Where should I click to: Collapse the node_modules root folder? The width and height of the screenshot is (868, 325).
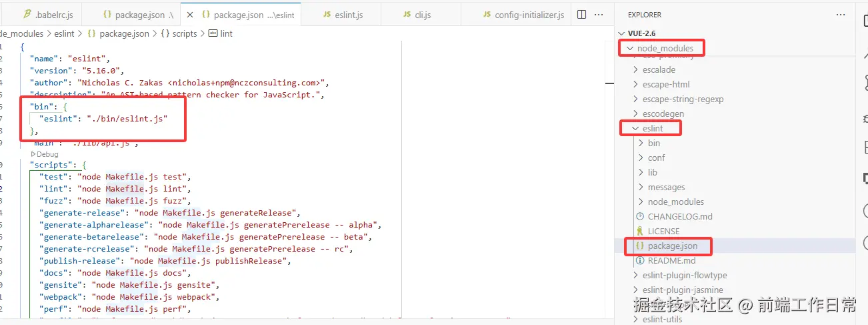pos(630,48)
